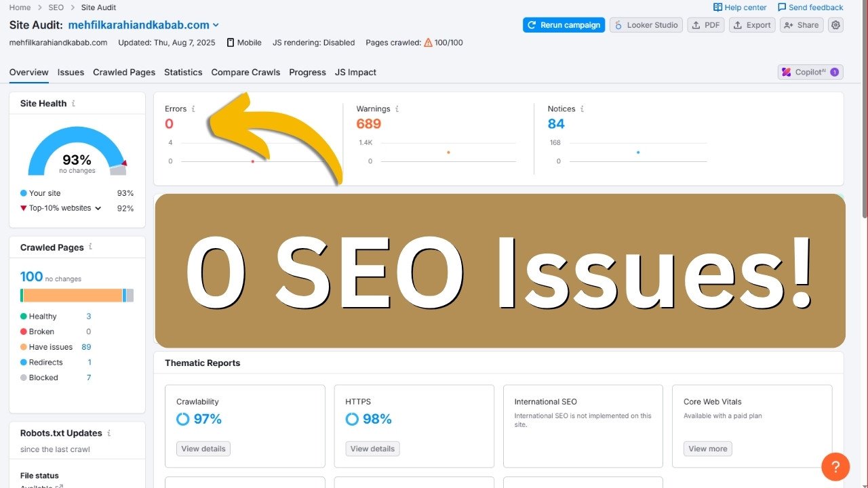Click the Crawlability 97% ring icon
The height and width of the screenshot is (488, 868).
pyautogui.click(x=182, y=419)
